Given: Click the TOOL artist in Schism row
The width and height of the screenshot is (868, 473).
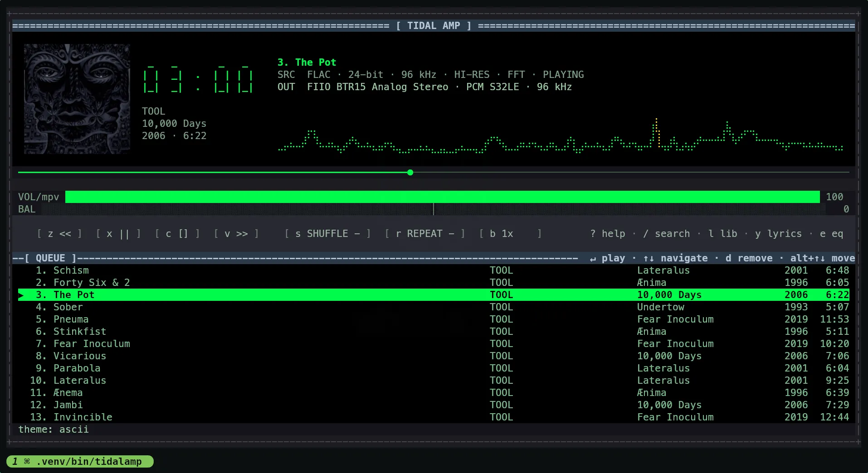Looking at the screenshot, I should 501,270.
